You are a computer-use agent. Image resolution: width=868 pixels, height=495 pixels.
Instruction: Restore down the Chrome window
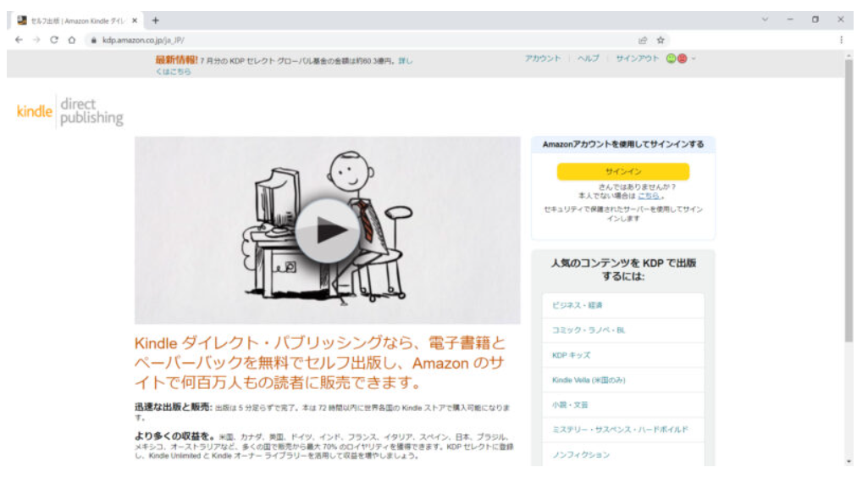point(815,19)
